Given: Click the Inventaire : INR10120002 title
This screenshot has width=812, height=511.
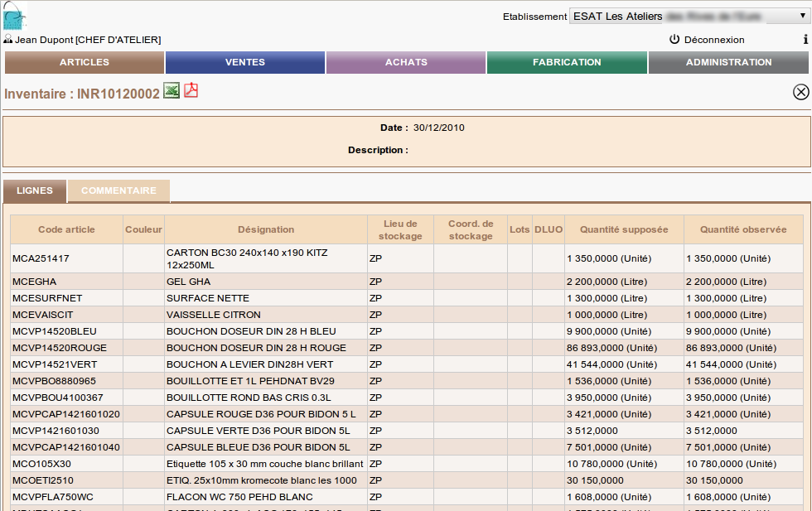Looking at the screenshot, I should point(82,94).
